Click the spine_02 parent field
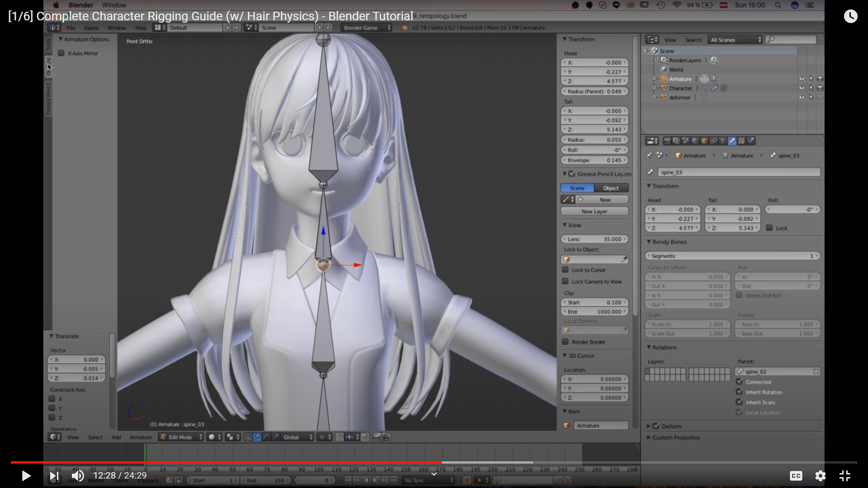 778,371
